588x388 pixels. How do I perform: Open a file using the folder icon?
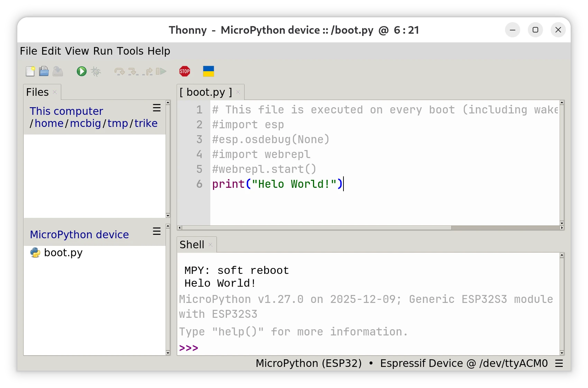tap(44, 71)
